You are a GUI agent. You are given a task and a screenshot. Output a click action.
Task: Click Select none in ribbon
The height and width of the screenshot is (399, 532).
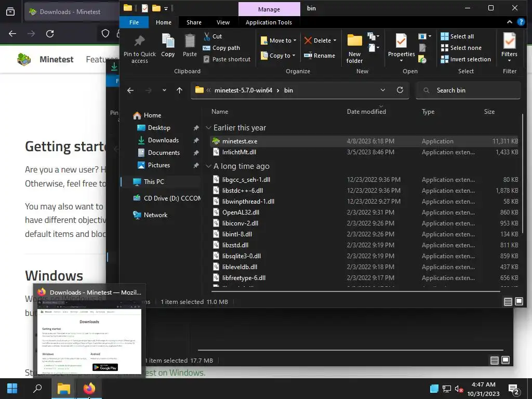pos(461,48)
